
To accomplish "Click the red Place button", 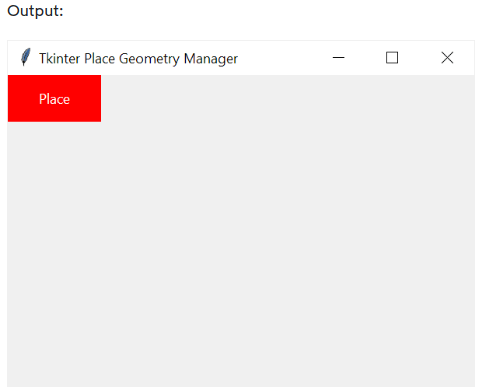I will click(54, 99).
